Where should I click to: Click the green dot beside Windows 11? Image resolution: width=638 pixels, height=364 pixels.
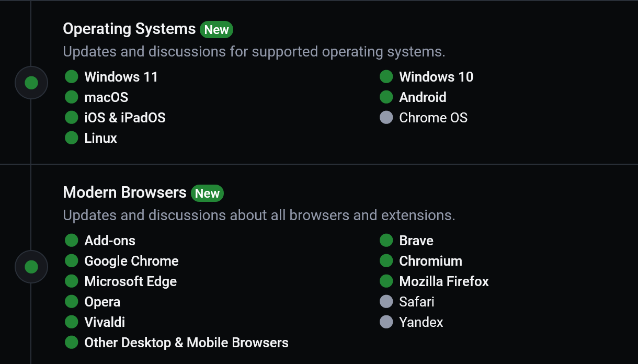[x=72, y=77]
